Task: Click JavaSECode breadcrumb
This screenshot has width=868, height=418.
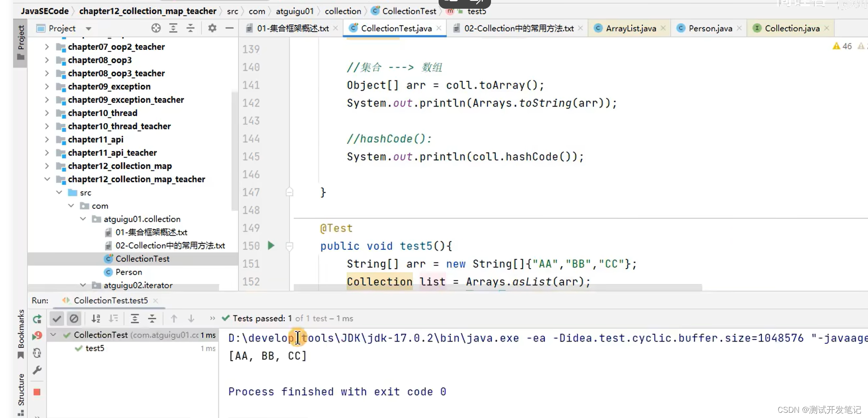Action: (x=45, y=11)
